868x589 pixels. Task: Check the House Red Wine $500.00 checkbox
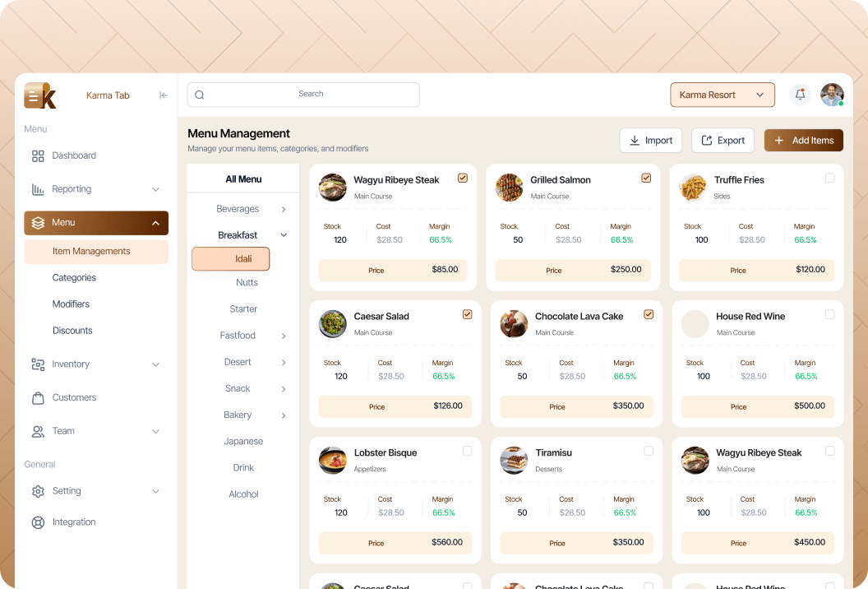(830, 314)
